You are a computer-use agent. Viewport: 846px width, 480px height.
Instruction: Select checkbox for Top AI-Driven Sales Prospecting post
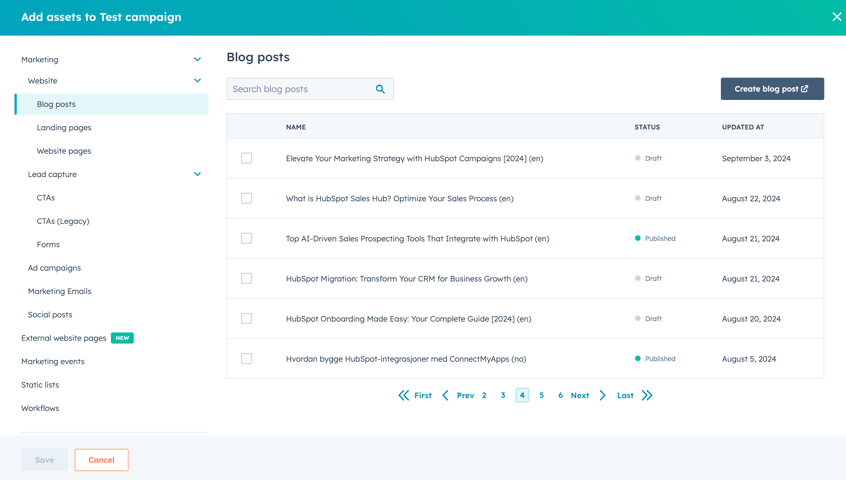click(x=247, y=238)
